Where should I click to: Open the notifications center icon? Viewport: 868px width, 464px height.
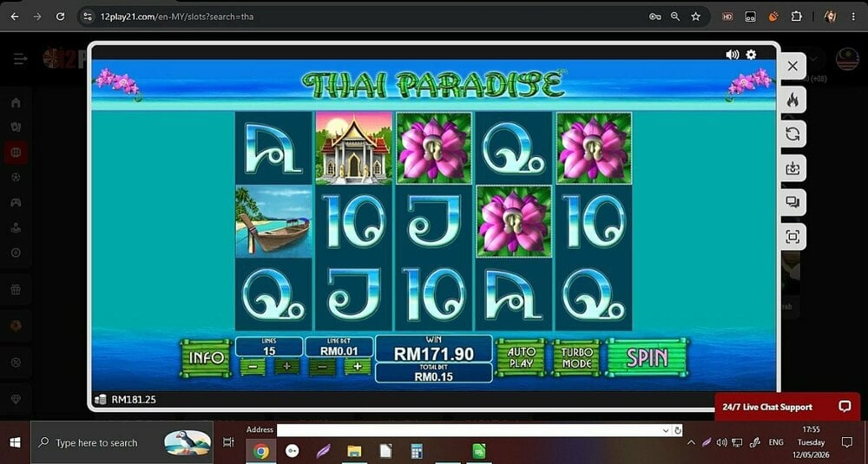tap(847, 441)
